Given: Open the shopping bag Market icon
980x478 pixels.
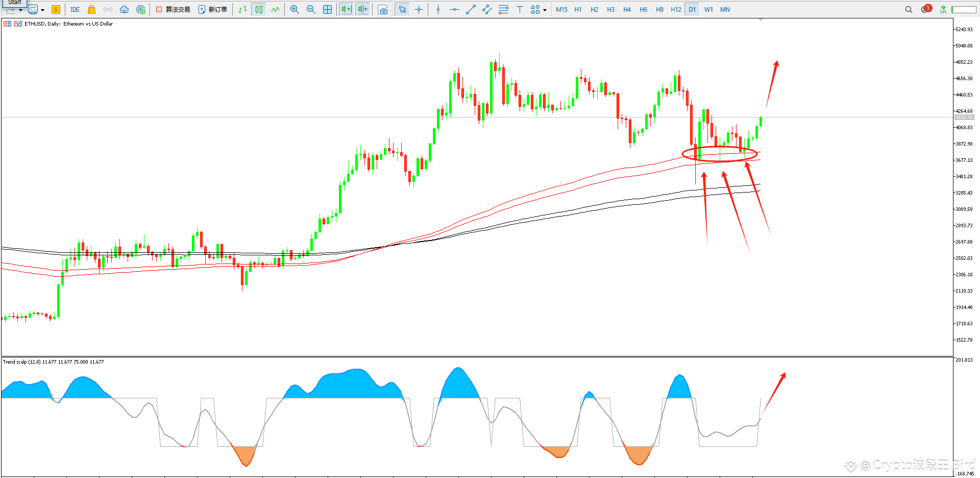Looking at the screenshot, I should (x=91, y=10).
